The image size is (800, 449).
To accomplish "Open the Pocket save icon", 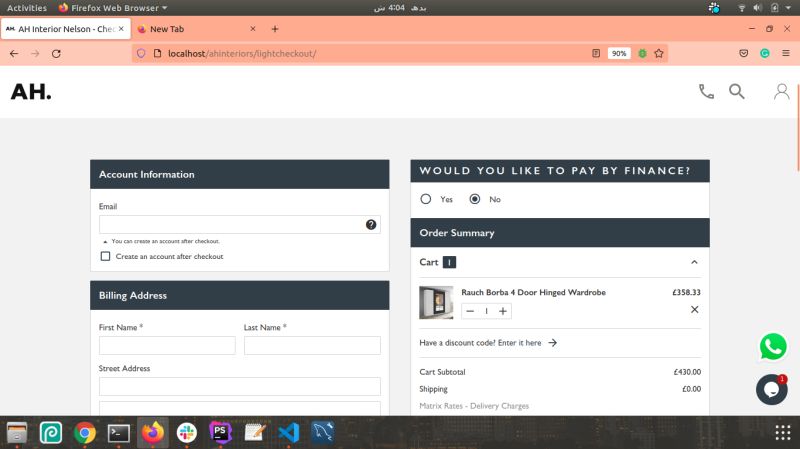I will (x=743, y=54).
